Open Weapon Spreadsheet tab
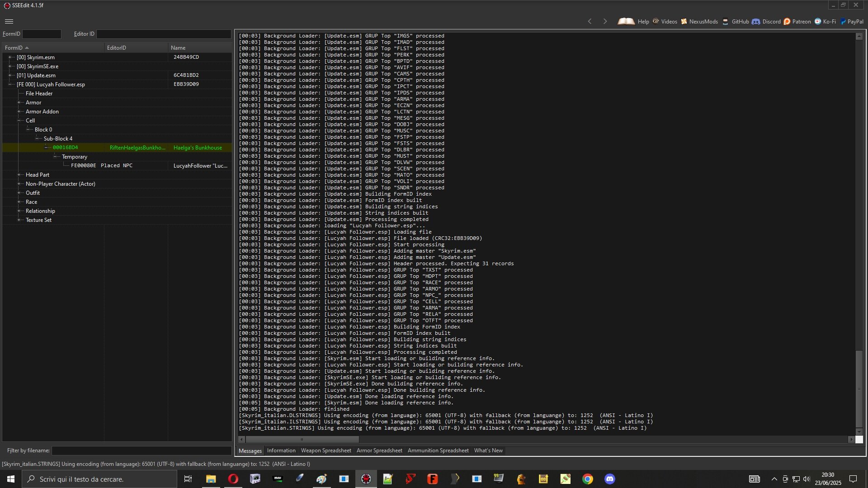Viewport: 868px width, 488px height. 326,450
